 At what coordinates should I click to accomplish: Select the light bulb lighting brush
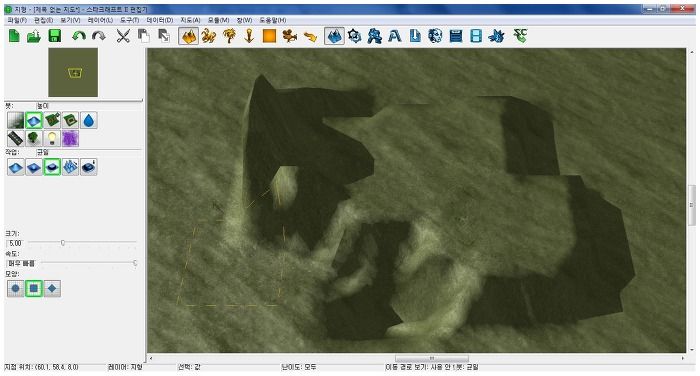pos(52,138)
